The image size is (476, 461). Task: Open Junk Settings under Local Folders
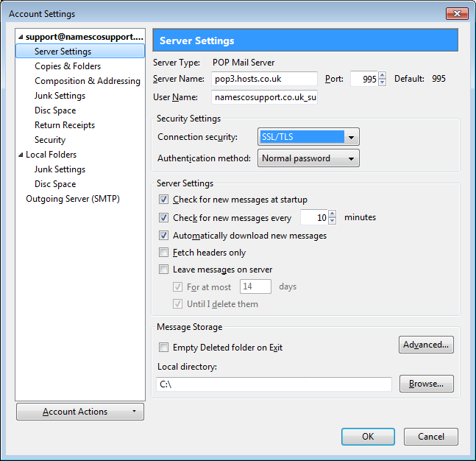[x=60, y=169]
